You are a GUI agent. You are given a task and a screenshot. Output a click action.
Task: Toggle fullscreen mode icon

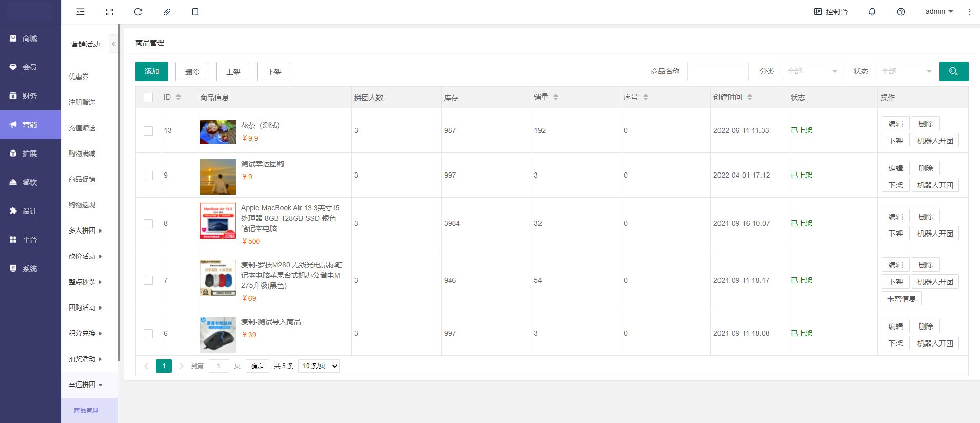[109, 12]
